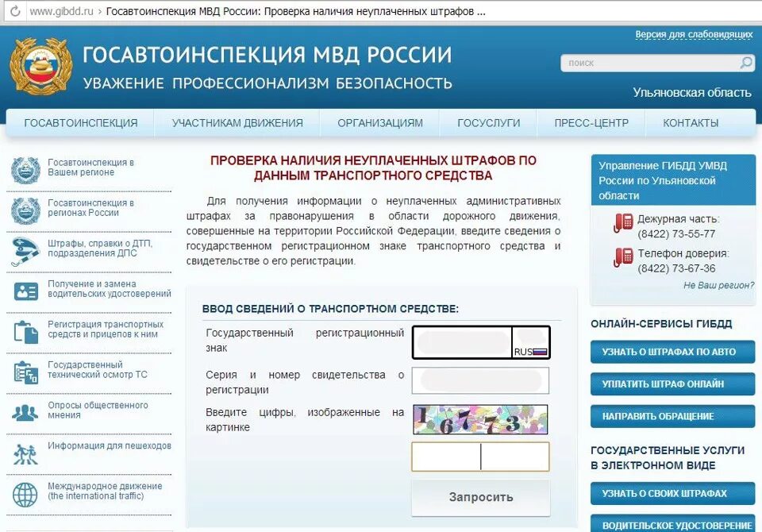Click the registration certificate number field
The image size is (762, 532).
pyautogui.click(x=481, y=380)
